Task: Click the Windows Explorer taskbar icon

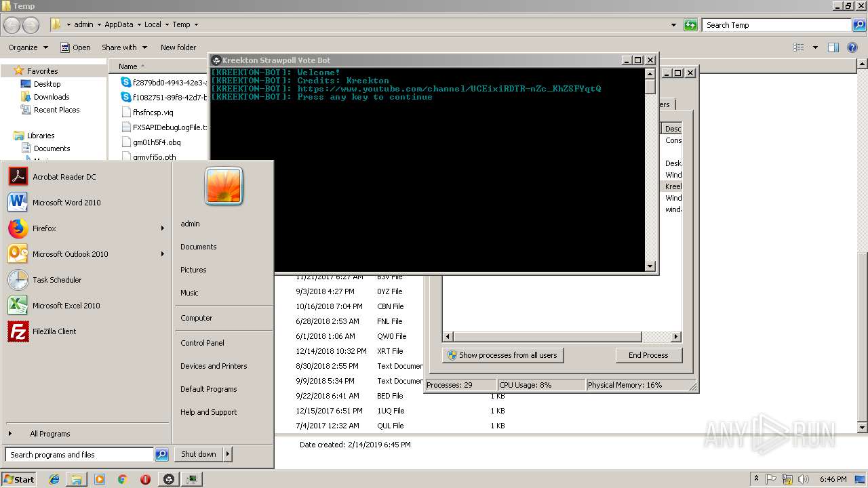Action: [x=77, y=479]
